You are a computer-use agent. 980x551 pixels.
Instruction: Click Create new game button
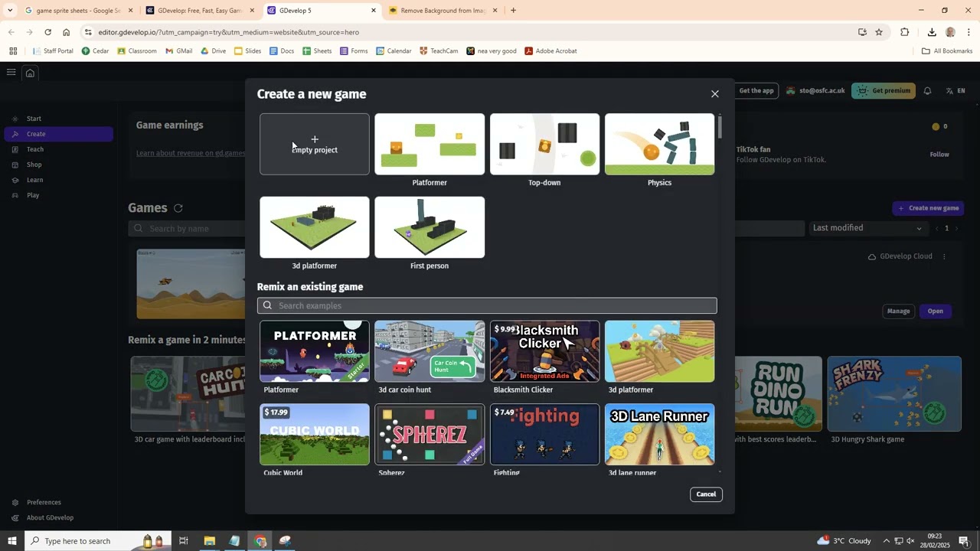pos(928,208)
